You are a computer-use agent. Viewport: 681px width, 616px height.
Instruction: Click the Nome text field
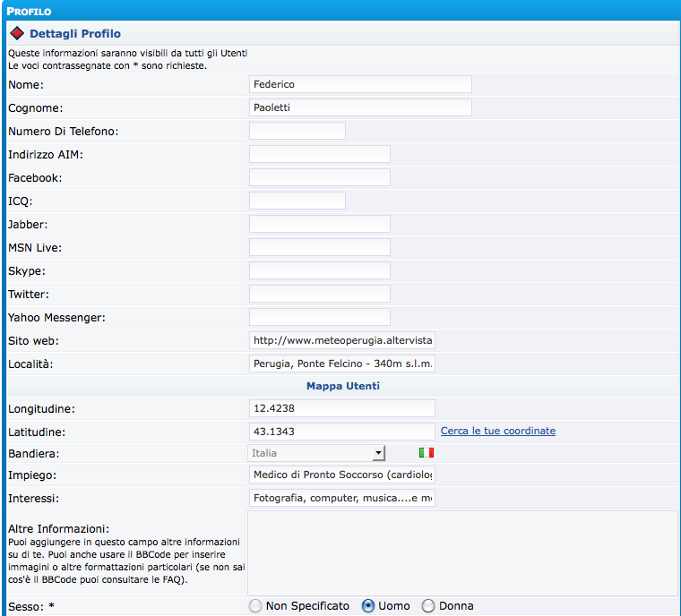tap(360, 84)
